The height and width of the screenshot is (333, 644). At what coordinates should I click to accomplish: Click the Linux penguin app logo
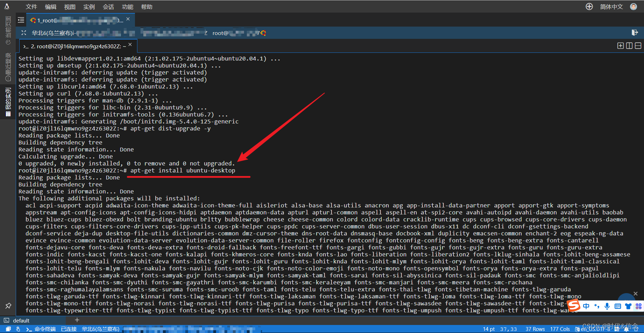[7, 6]
